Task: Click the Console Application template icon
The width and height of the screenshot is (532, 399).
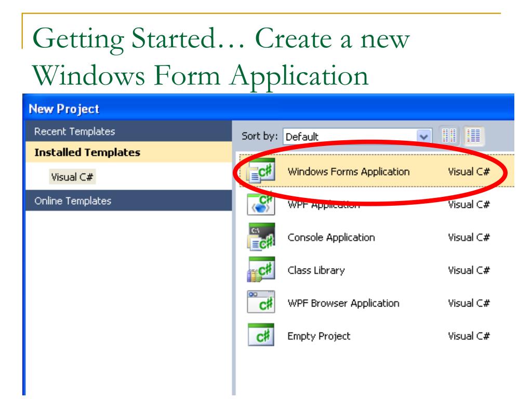Action: pos(261,237)
